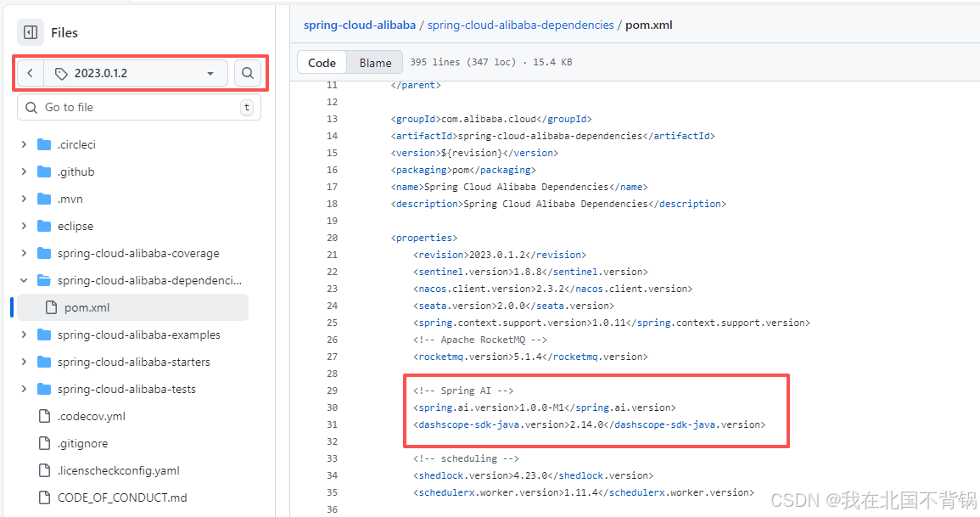The image size is (980, 517).
Task: Click "com.alibaba.cloud" groupId value
Action: tap(489, 119)
